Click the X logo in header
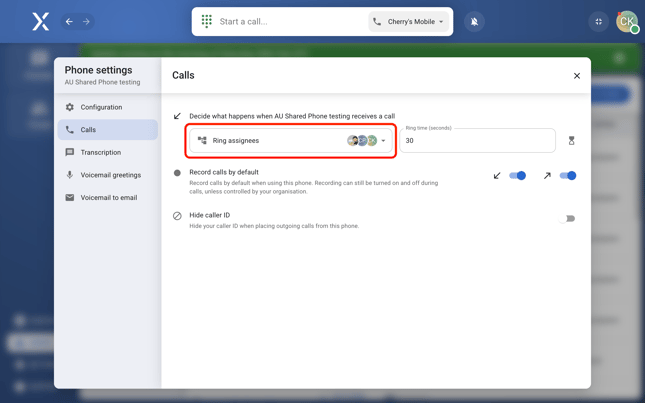This screenshot has width=645, height=403. (40, 21)
